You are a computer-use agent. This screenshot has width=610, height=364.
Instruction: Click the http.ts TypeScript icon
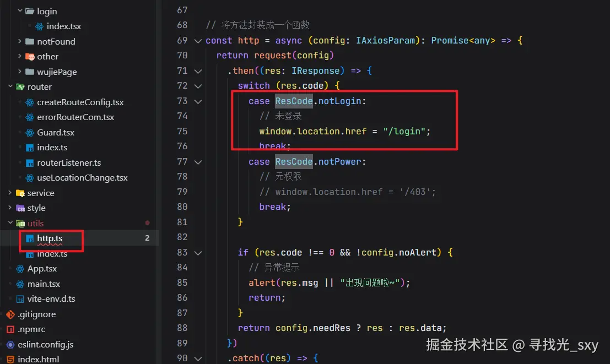30,238
